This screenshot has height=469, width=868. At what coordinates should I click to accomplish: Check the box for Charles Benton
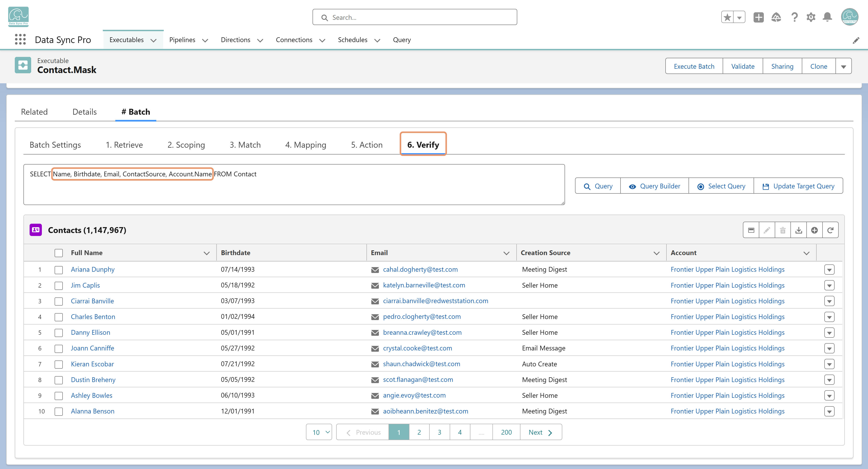[x=59, y=317]
